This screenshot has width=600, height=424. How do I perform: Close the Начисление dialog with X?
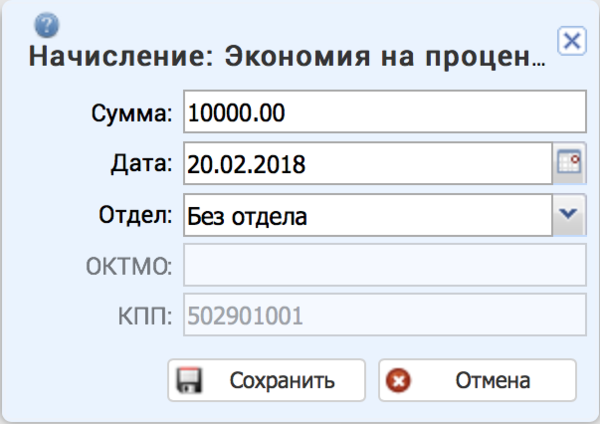[x=571, y=41]
